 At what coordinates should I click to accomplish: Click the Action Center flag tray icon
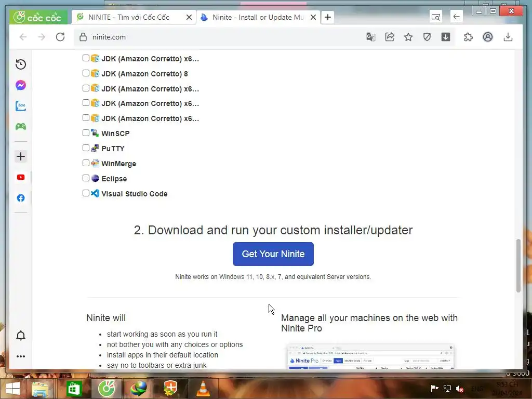coord(434,389)
